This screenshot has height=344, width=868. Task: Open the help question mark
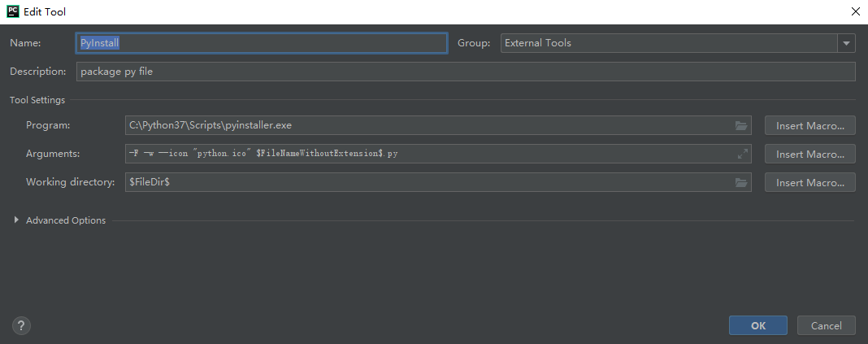[x=22, y=325]
